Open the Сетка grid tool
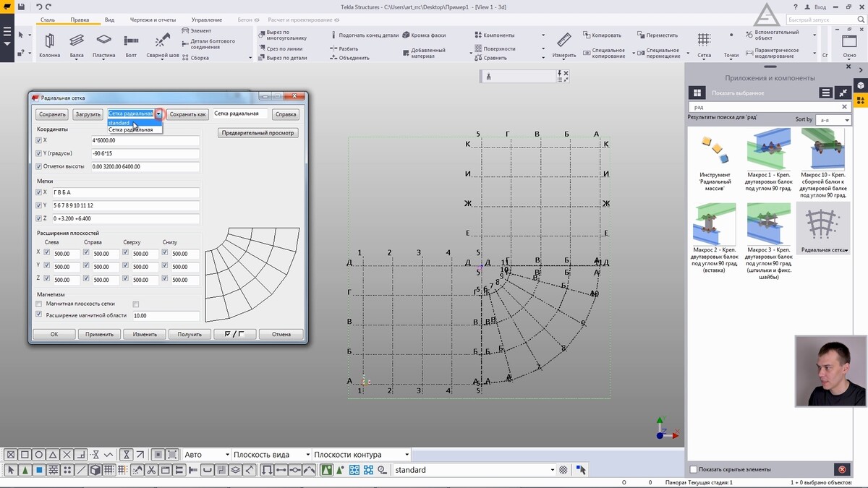This screenshot has height=488, width=868. click(704, 40)
